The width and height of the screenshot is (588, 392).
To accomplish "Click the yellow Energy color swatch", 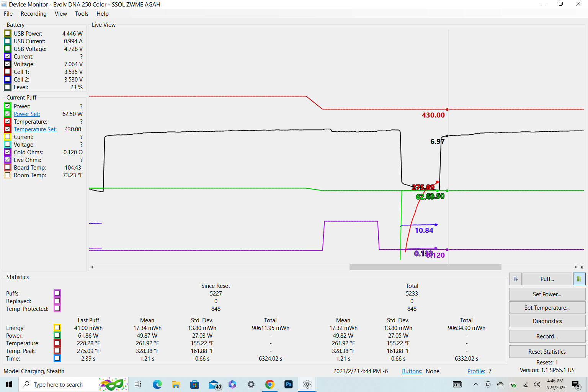I will [x=57, y=328].
